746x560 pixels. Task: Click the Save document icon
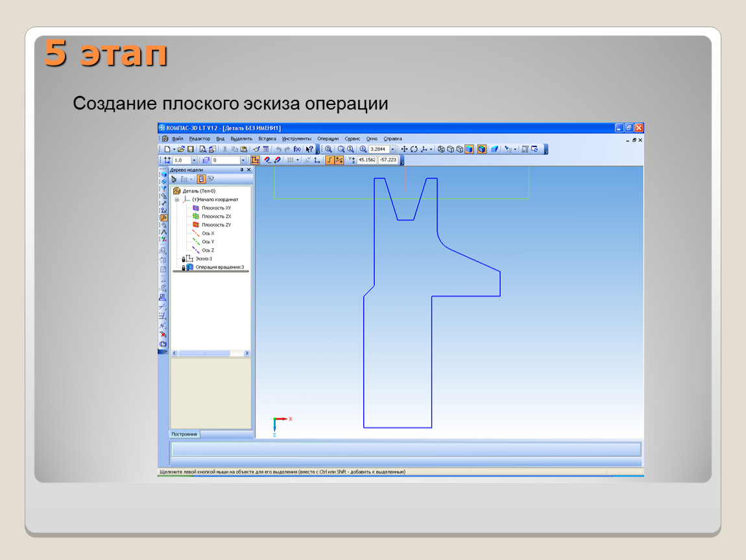click(x=191, y=149)
